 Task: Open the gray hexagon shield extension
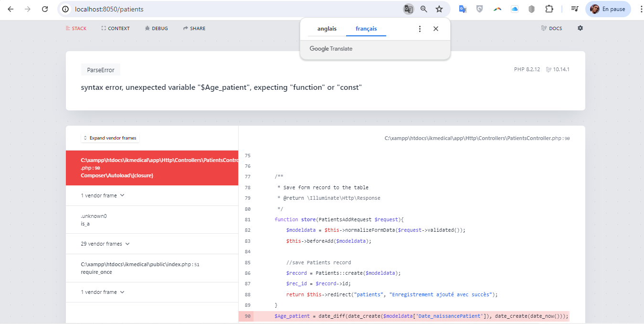[532, 9]
